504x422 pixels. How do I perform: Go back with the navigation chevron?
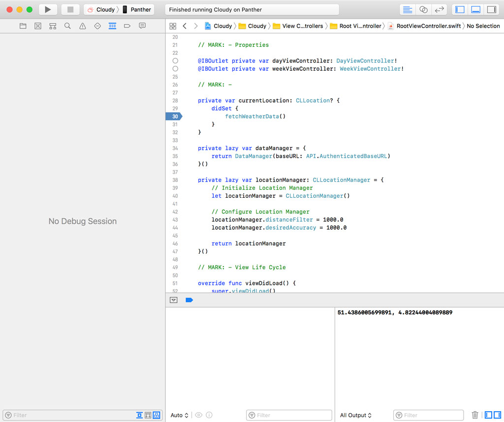tap(184, 26)
